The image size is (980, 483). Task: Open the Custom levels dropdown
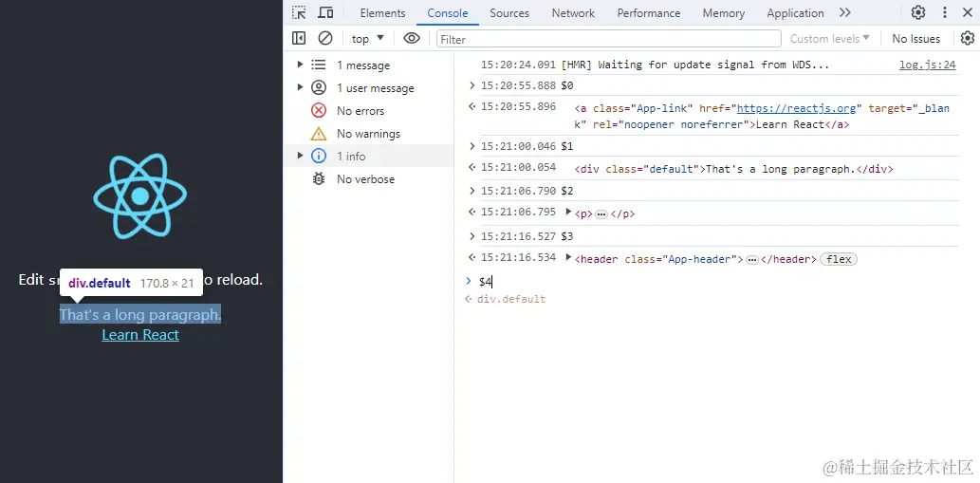(830, 39)
